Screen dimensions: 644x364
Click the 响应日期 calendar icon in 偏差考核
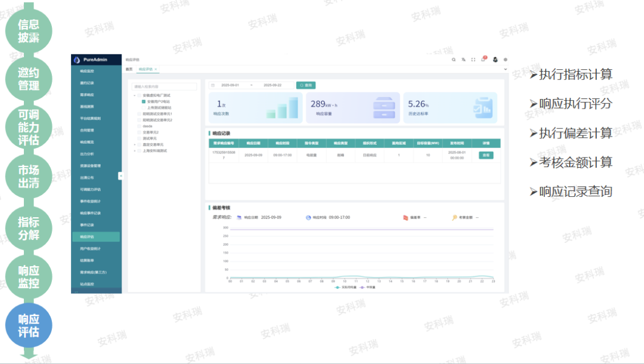pyautogui.click(x=239, y=217)
